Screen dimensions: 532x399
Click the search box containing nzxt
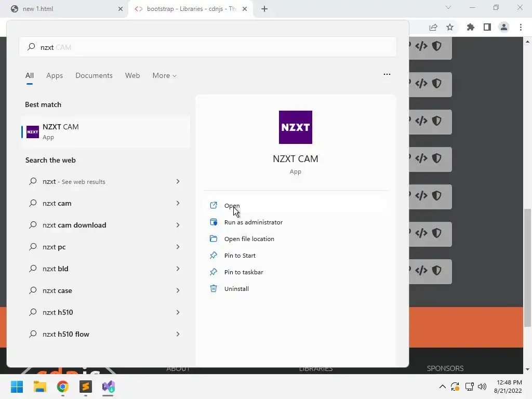[x=208, y=47]
